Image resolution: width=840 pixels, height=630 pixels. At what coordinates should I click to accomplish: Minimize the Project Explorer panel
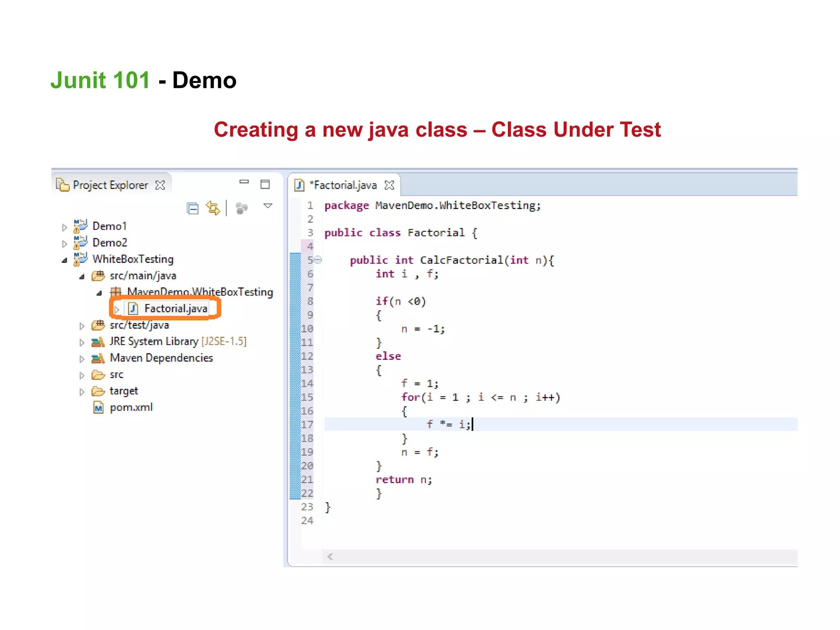(244, 182)
